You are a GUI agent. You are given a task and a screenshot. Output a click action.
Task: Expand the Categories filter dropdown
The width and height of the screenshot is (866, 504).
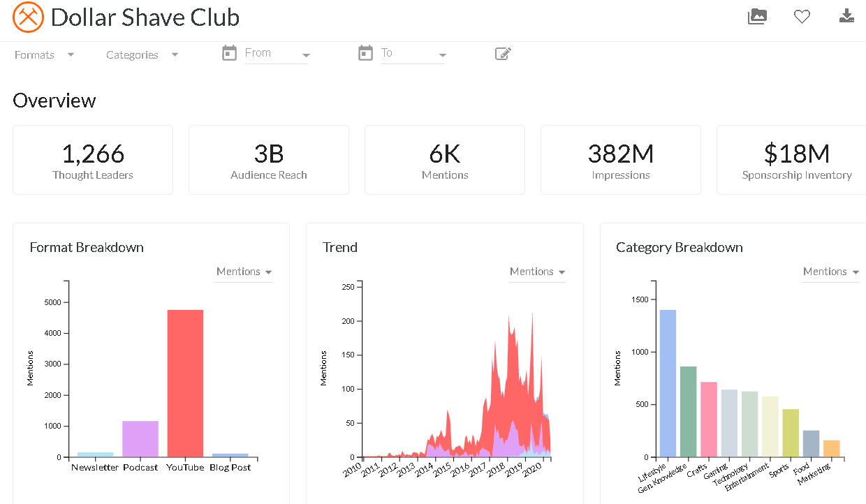[x=142, y=54]
